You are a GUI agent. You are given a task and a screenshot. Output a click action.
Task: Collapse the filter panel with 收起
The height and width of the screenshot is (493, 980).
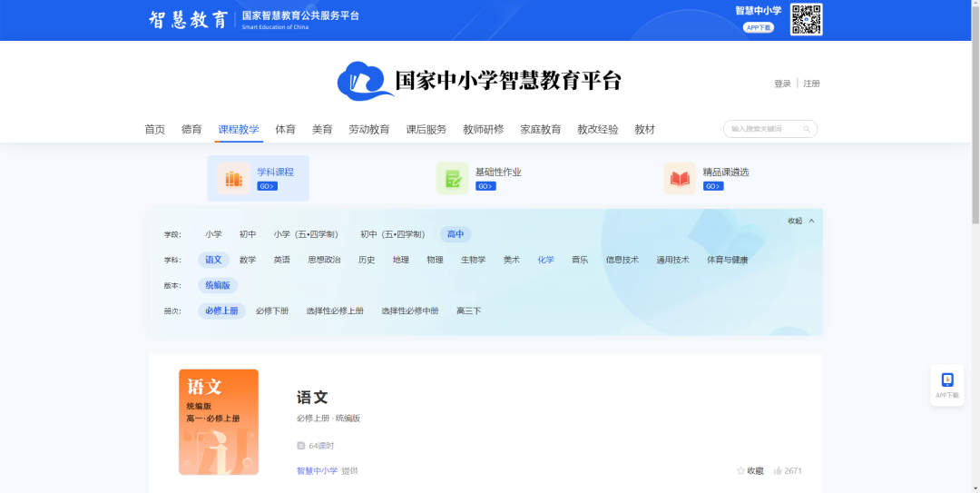tap(800, 221)
